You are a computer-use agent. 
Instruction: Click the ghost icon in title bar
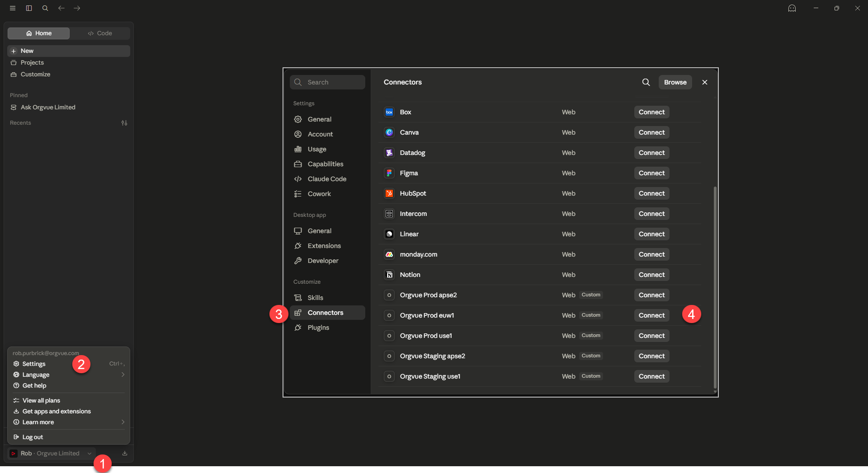coord(792,8)
